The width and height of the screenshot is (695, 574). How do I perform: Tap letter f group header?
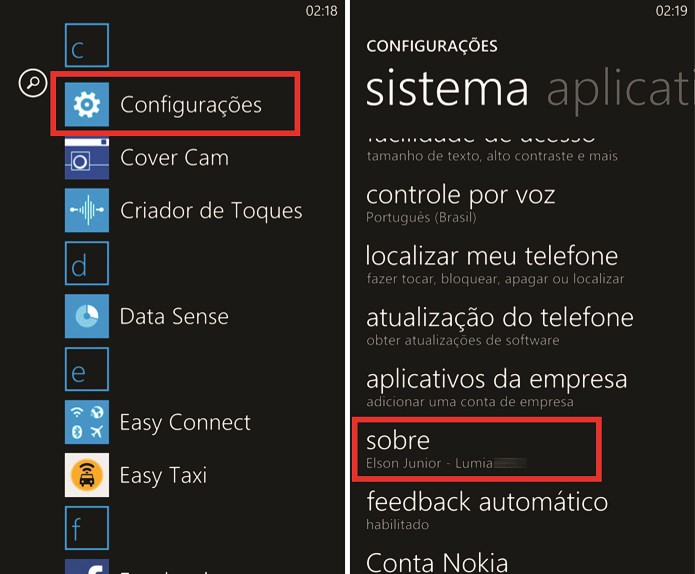87,528
